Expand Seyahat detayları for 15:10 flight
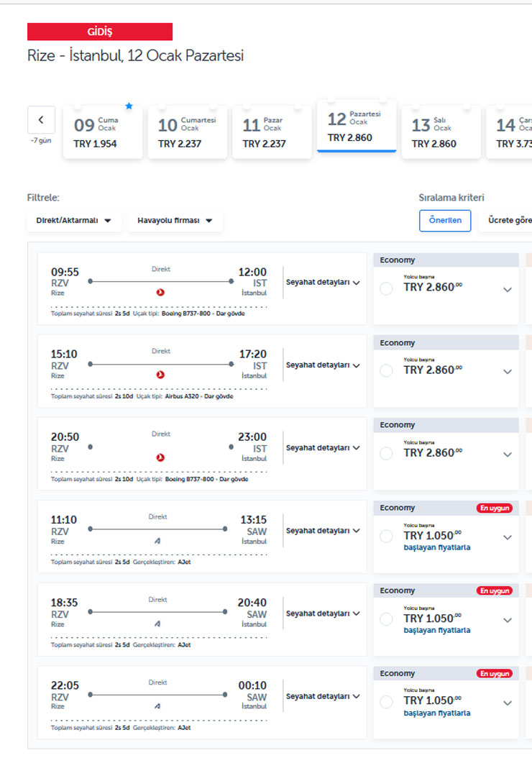Viewport: 532px width, 758px height. (x=323, y=365)
